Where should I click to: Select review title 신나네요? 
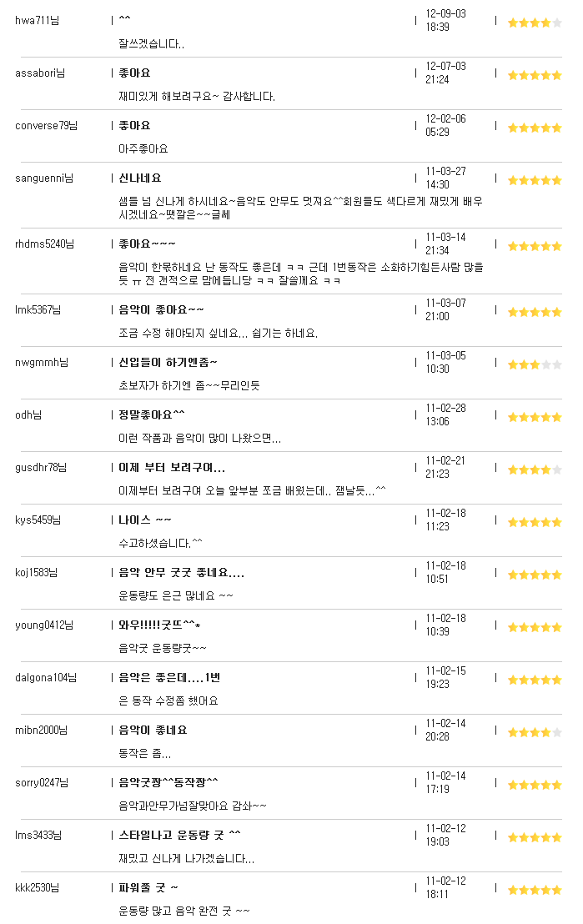pos(140,178)
